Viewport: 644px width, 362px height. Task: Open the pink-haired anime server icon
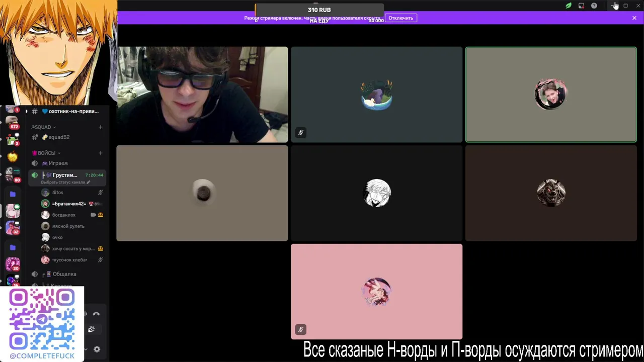(13, 211)
